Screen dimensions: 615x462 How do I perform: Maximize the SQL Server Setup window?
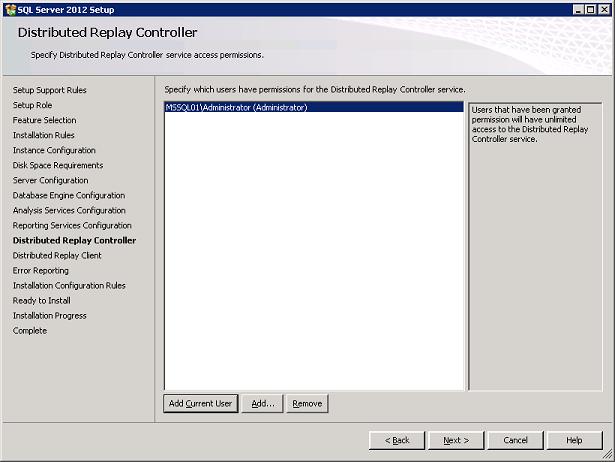(591, 10)
